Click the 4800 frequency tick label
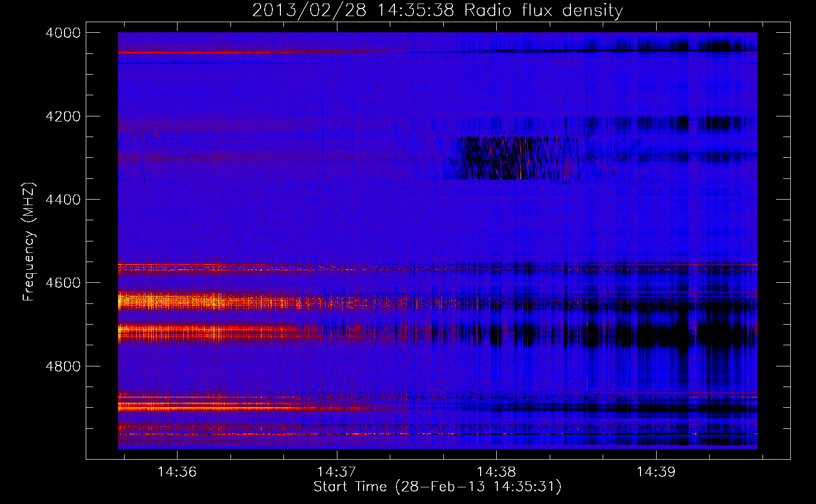 click(63, 366)
